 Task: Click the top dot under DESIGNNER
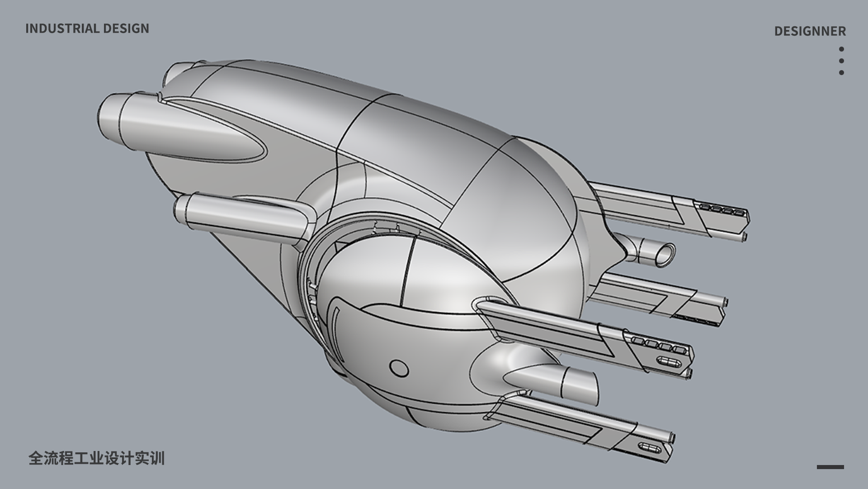coord(841,49)
